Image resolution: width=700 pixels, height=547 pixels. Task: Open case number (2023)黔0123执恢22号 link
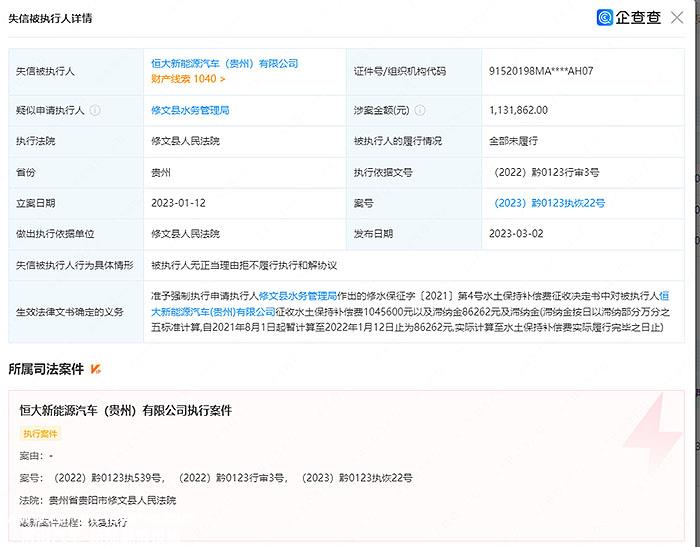click(x=549, y=203)
